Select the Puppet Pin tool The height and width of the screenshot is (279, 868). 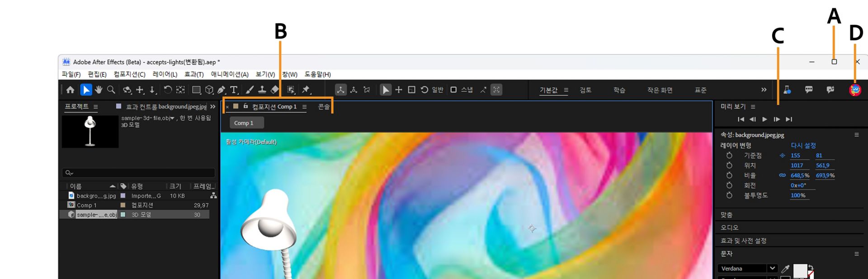pos(307,90)
